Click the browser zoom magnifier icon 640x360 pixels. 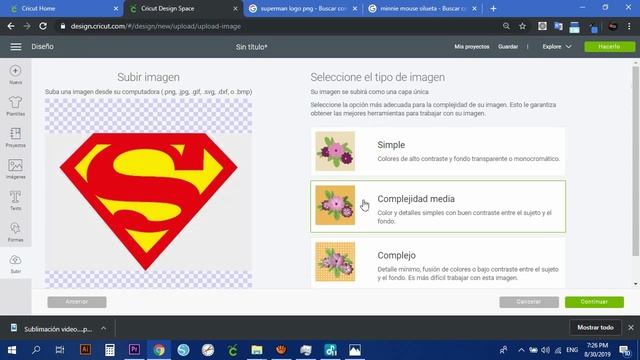coord(506,26)
